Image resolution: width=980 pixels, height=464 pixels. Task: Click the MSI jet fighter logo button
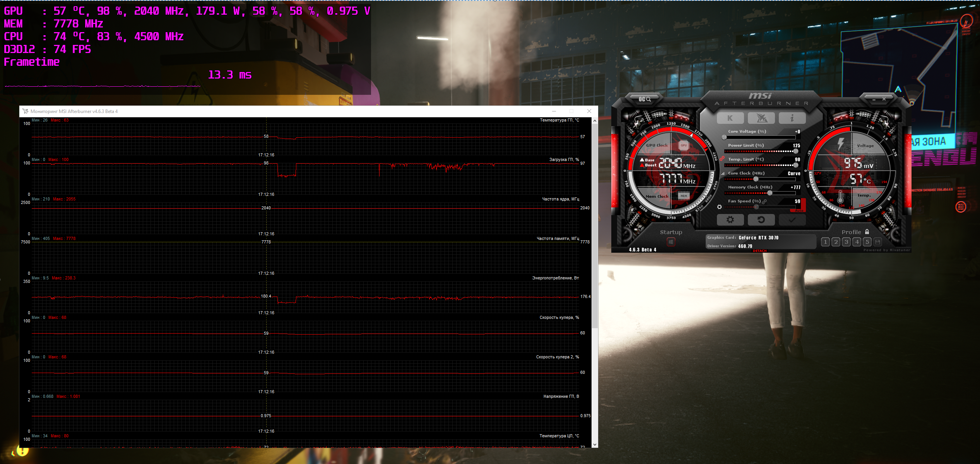(761, 118)
